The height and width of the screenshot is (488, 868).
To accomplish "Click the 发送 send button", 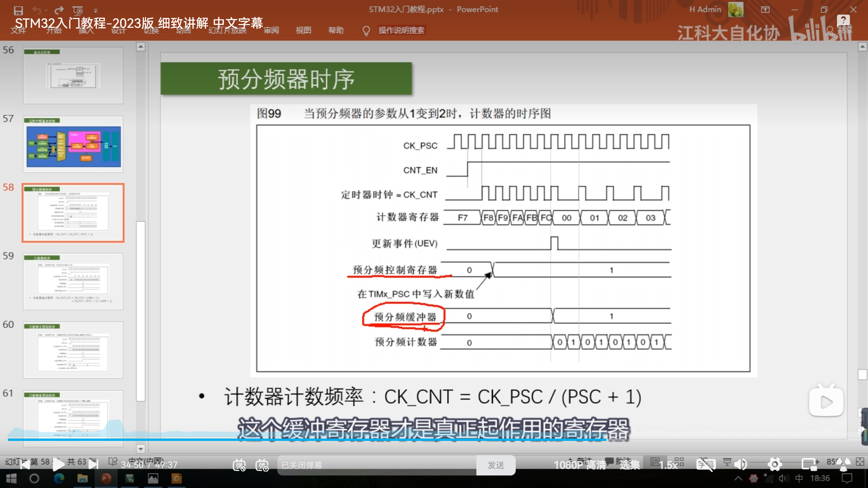I will click(x=496, y=465).
